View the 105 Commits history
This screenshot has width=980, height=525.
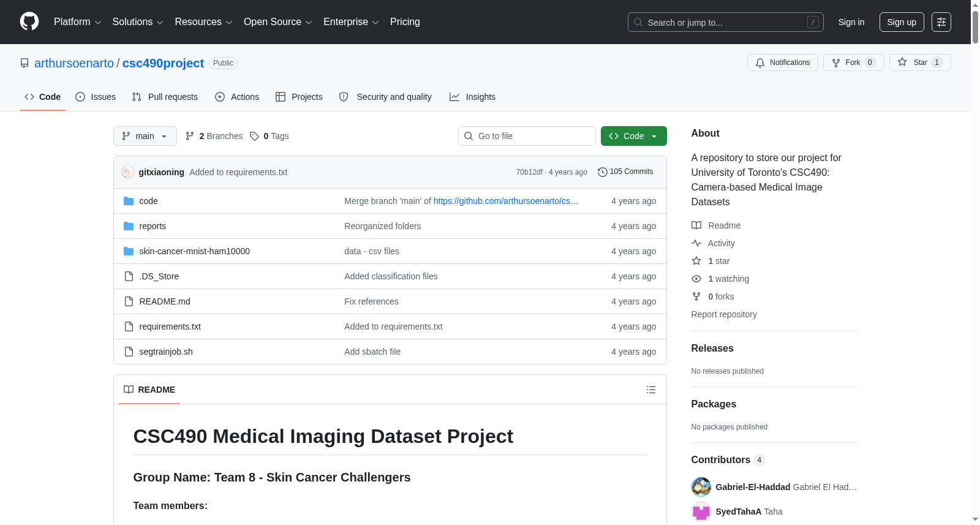click(x=625, y=172)
